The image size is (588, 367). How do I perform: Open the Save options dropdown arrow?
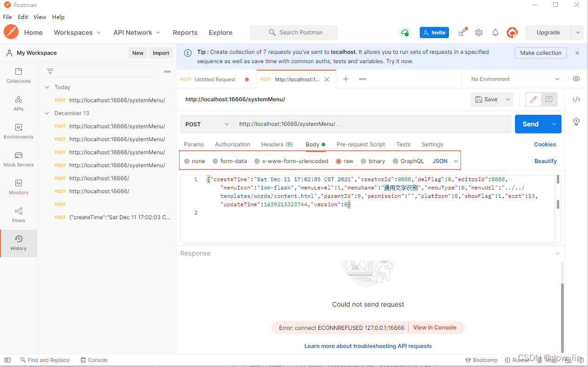pos(508,99)
